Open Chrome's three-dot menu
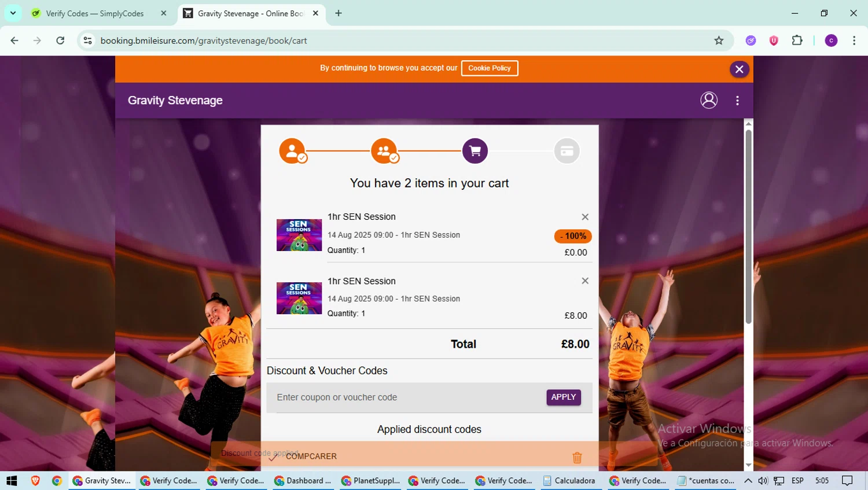The width and height of the screenshot is (868, 490). [854, 40]
